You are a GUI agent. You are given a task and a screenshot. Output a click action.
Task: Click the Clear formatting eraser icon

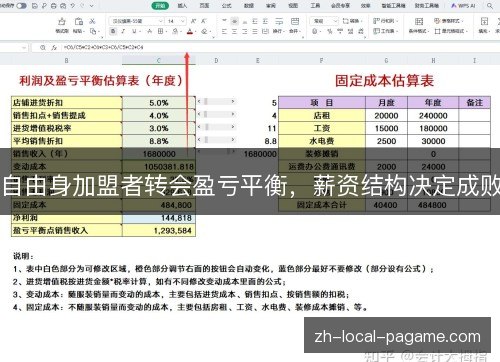coord(204,31)
